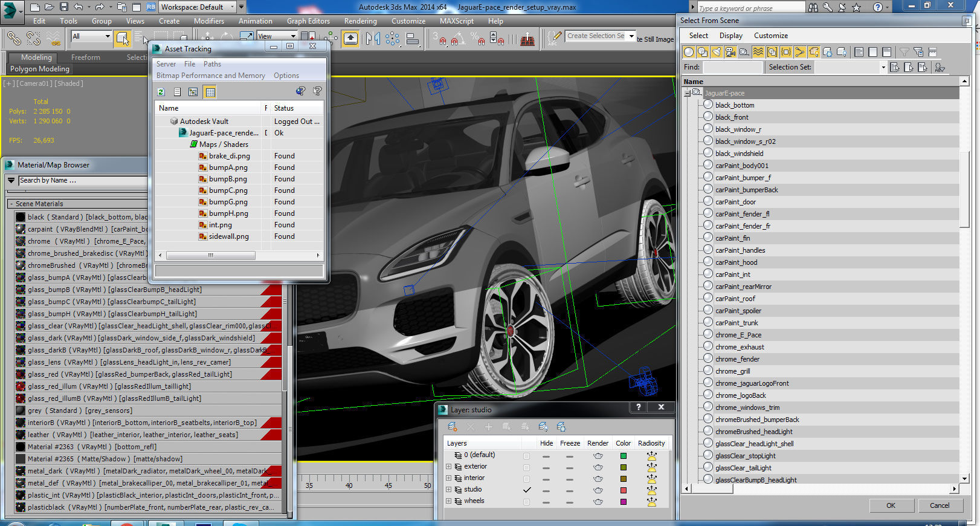The height and width of the screenshot is (526, 980).
Task: Click the blue question-mark Help icon
Action: coord(878,7)
